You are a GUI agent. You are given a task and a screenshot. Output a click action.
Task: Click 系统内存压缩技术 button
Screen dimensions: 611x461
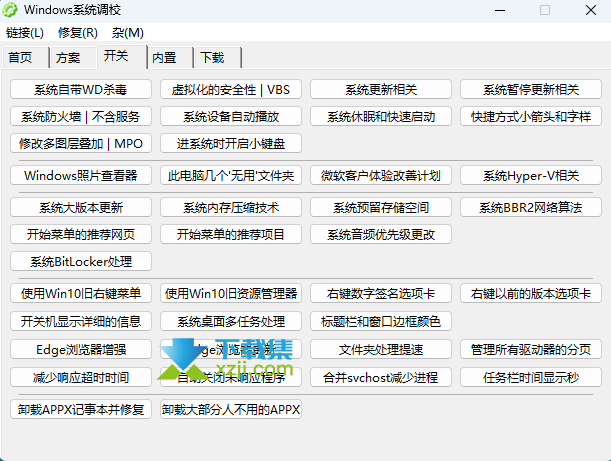(231, 207)
